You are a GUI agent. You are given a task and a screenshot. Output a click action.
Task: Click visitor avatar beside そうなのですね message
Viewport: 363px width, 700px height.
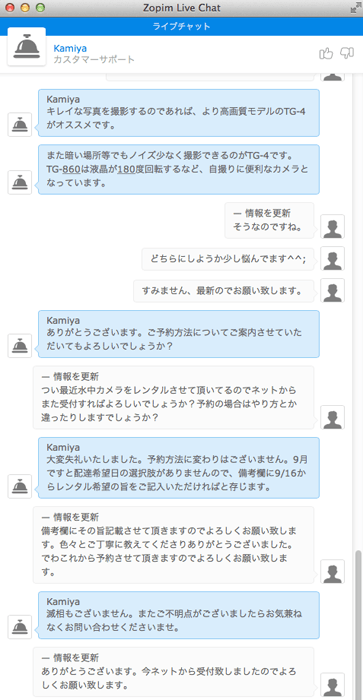[x=333, y=226]
